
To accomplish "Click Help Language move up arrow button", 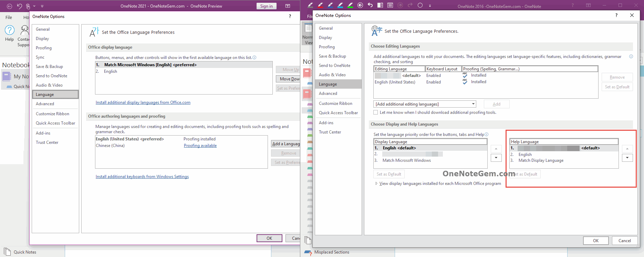I will pyautogui.click(x=627, y=149).
